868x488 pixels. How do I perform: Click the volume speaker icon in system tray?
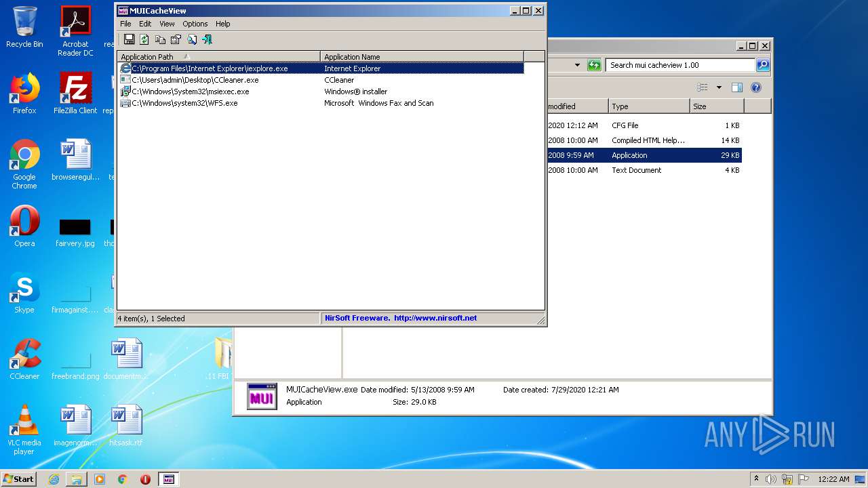pyautogui.click(x=771, y=479)
